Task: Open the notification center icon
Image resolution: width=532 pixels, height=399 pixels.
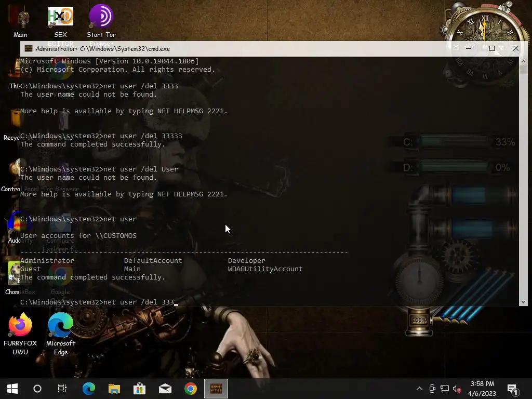Action: [x=512, y=389]
